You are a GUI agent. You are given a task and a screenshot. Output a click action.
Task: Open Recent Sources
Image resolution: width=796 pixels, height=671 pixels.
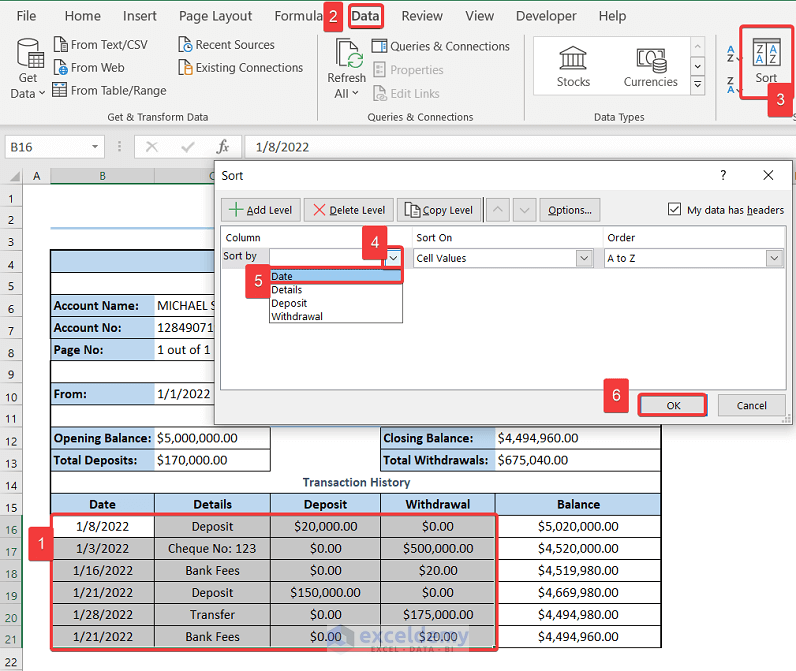click(226, 45)
